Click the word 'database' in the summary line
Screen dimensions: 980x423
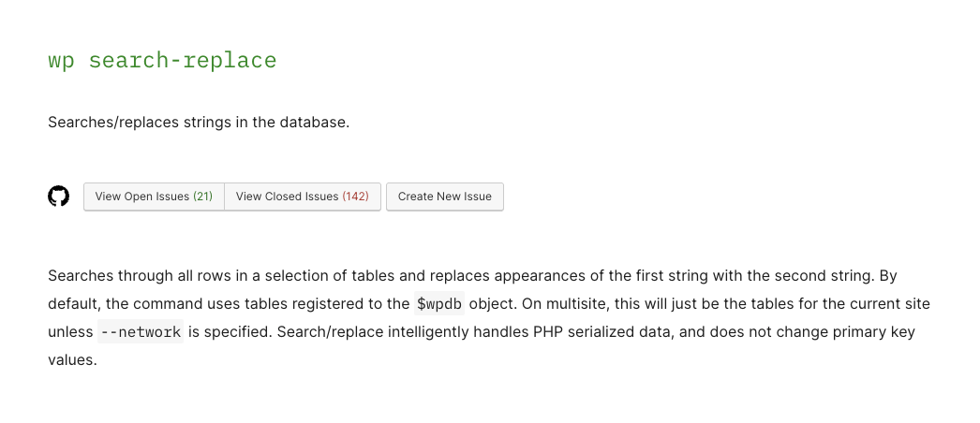(x=314, y=123)
